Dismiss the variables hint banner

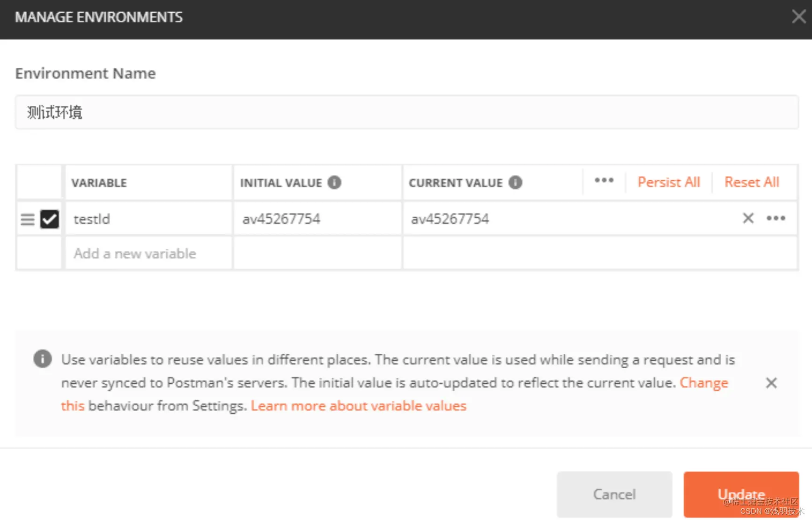[771, 383]
